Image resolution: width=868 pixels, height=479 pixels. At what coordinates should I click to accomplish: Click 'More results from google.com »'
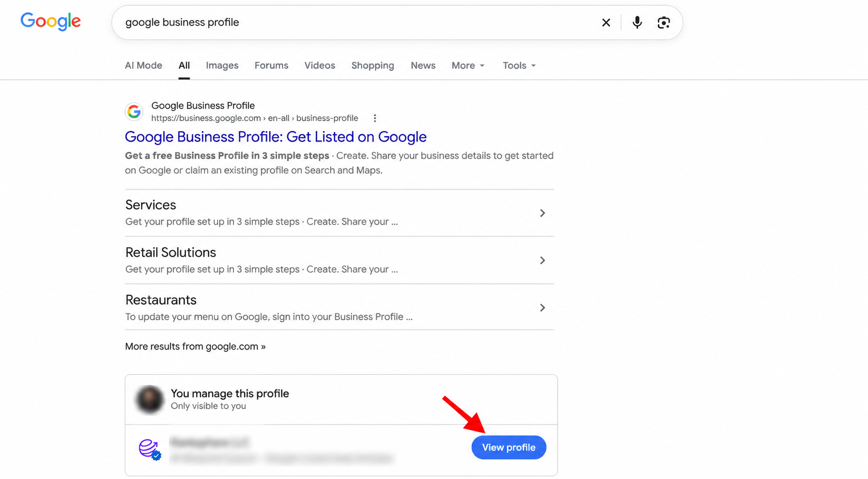(195, 346)
